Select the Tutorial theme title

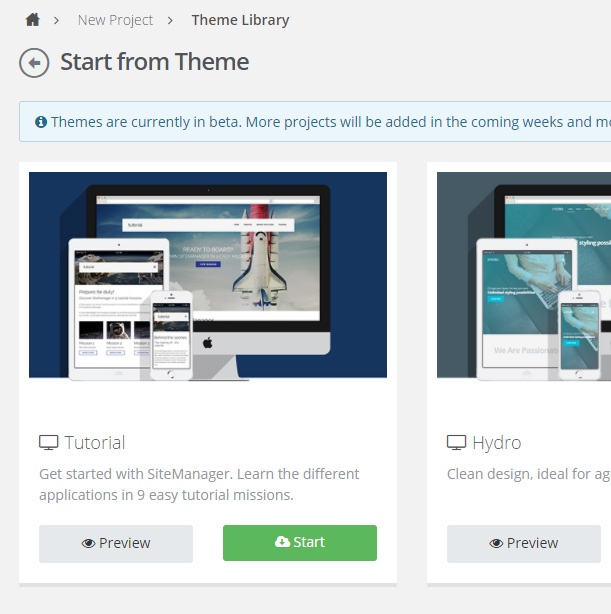tap(95, 443)
